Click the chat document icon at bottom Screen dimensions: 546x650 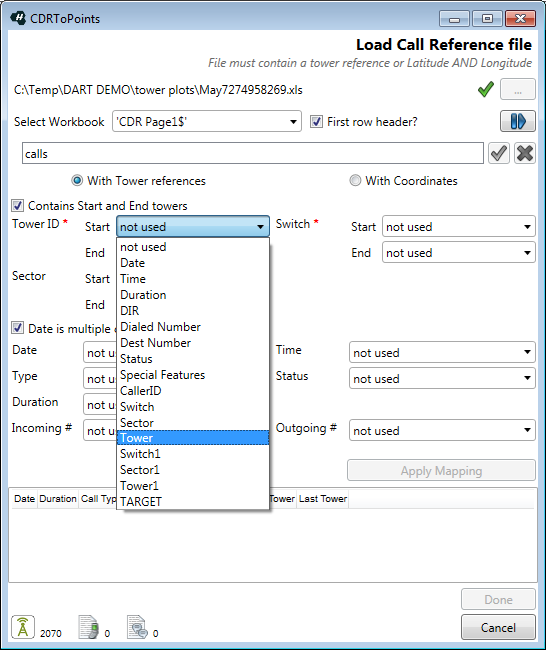[137, 627]
